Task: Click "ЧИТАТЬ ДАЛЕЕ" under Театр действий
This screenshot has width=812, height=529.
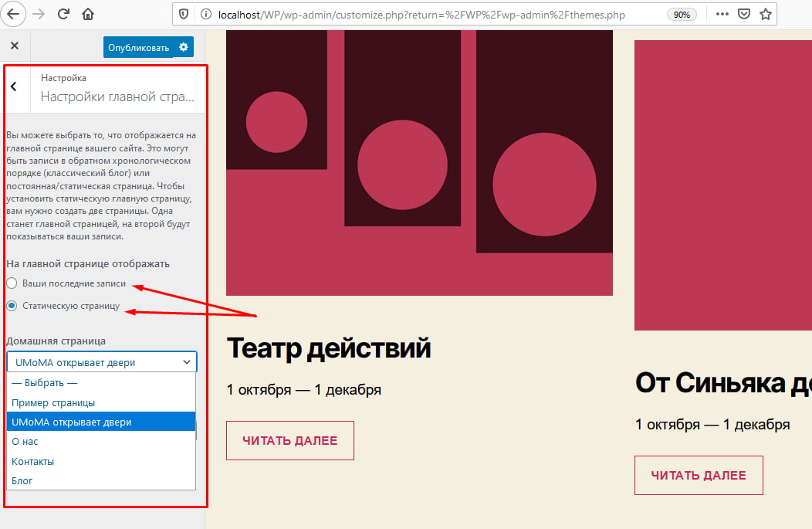Action: click(289, 439)
